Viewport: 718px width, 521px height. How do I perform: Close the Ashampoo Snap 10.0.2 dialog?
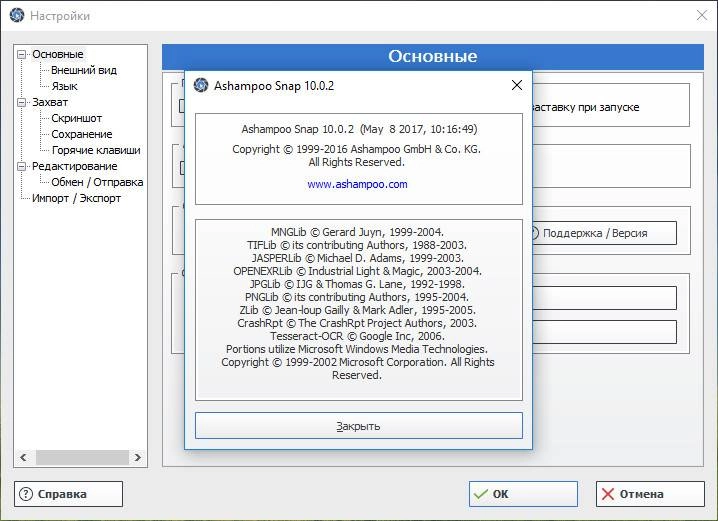click(x=517, y=85)
